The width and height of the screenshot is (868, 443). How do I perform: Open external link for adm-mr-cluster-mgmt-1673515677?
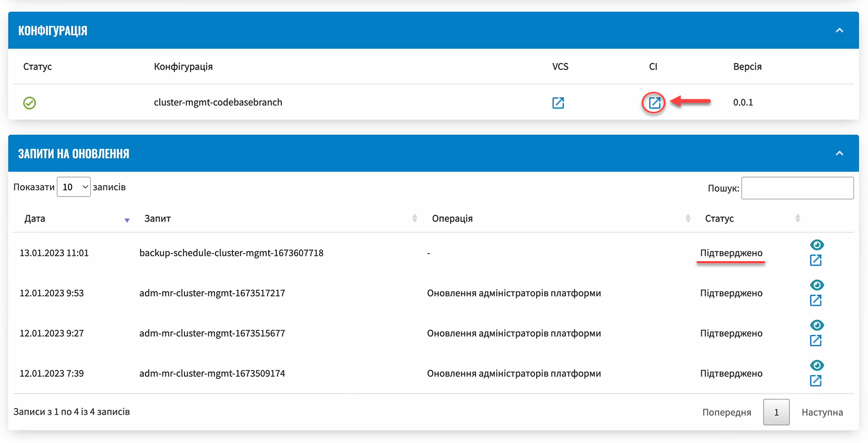pos(816,340)
